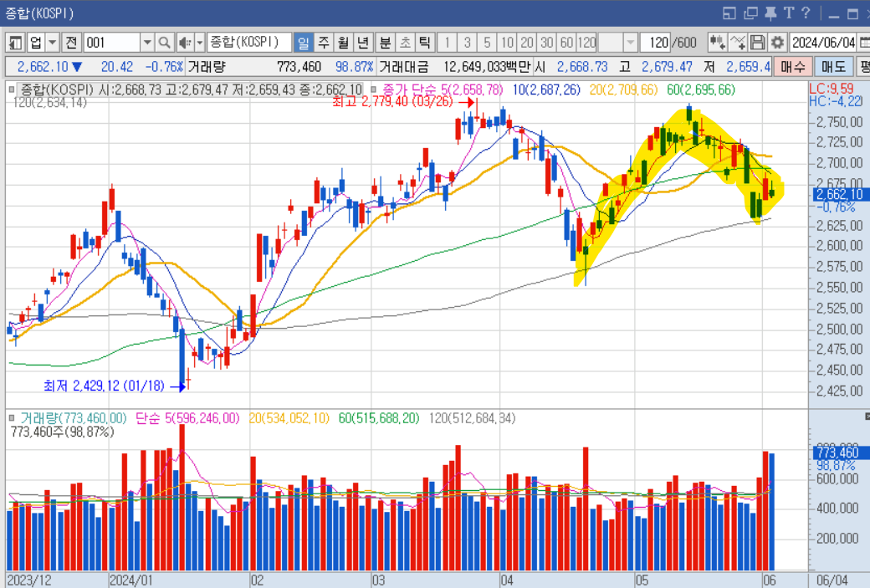Open the speaker options dropdown arrow

[x=200, y=42]
